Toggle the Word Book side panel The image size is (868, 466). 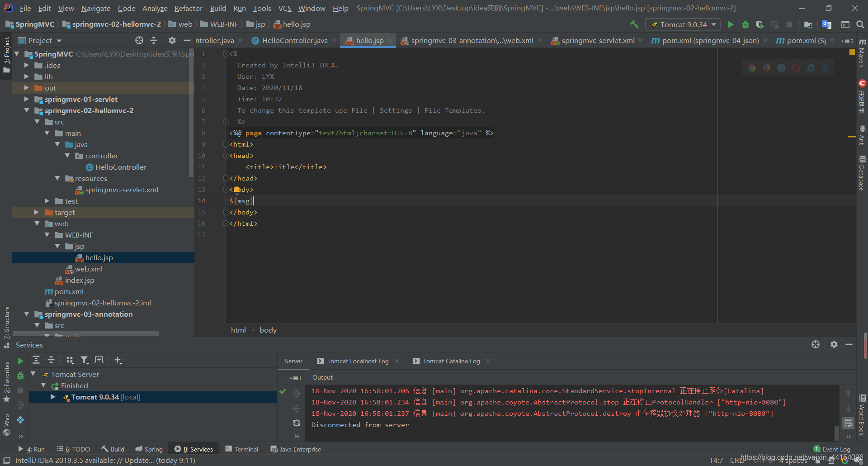click(x=862, y=416)
